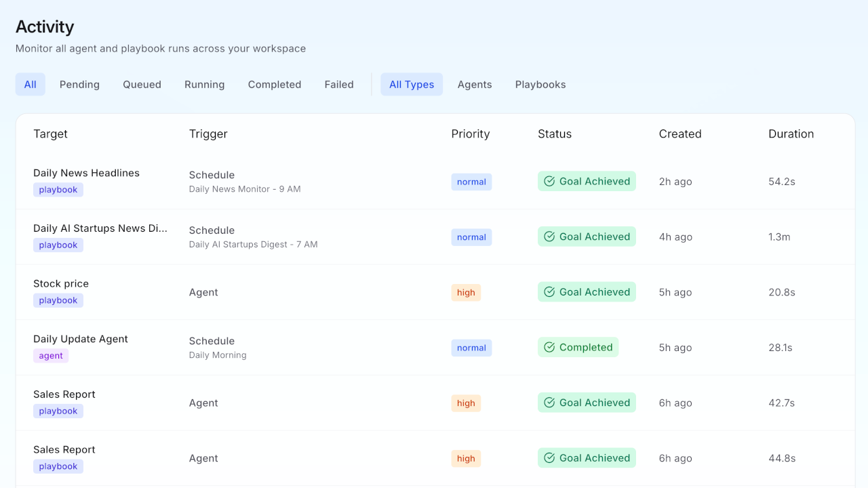
Task: Click the normal priority badge on Daily News Headlines row
Action: pos(471,181)
